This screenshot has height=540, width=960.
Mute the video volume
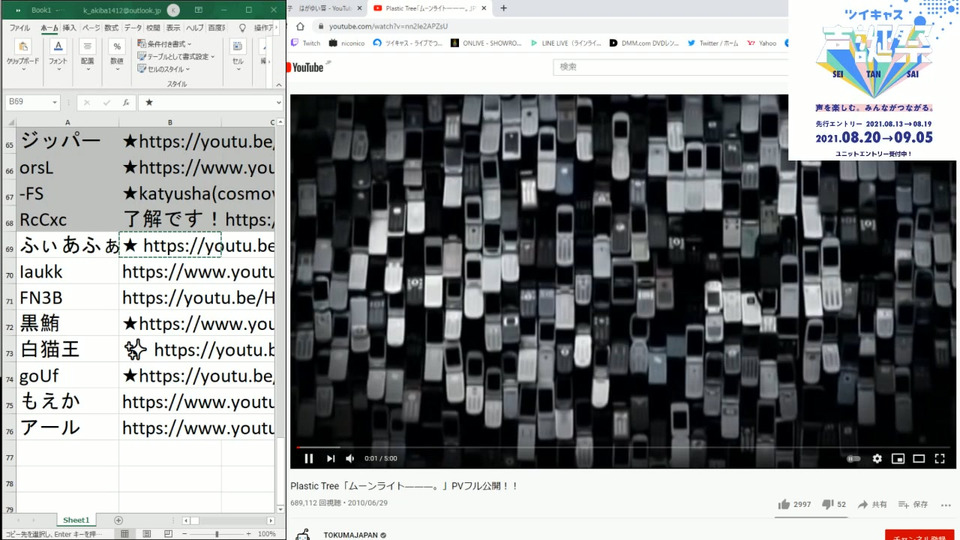(x=350, y=459)
